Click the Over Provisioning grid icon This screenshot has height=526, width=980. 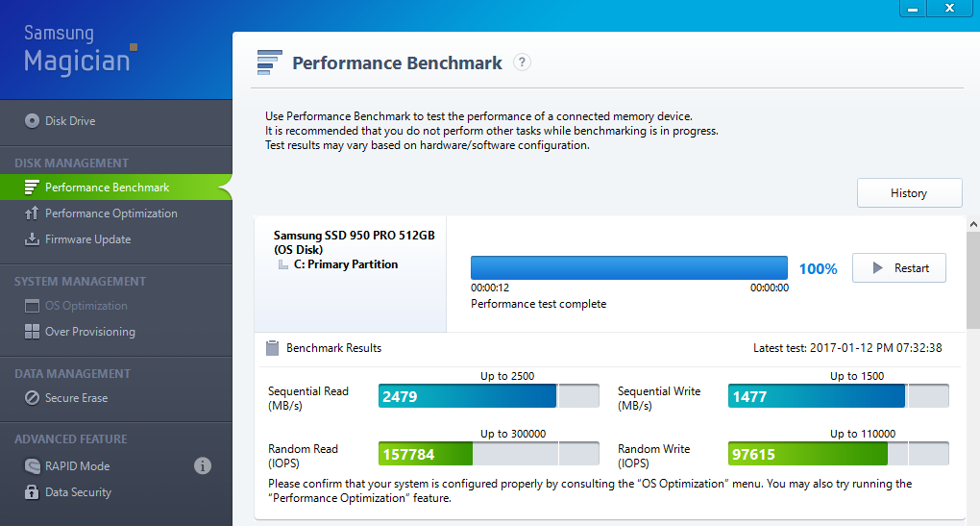(x=32, y=332)
